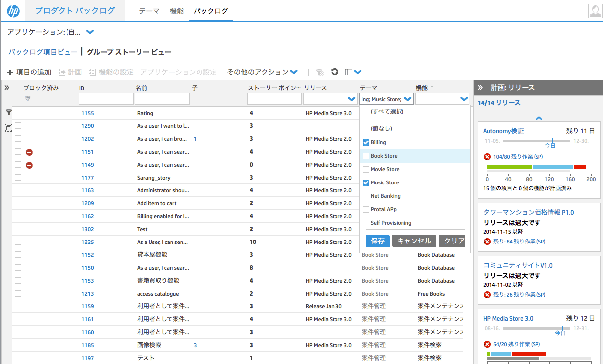The height and width of the screenshot is (364, 603).
Task: Open the コミュニティサイトV1.0 link
Action: pyautogui.click(x=518, y=265)
